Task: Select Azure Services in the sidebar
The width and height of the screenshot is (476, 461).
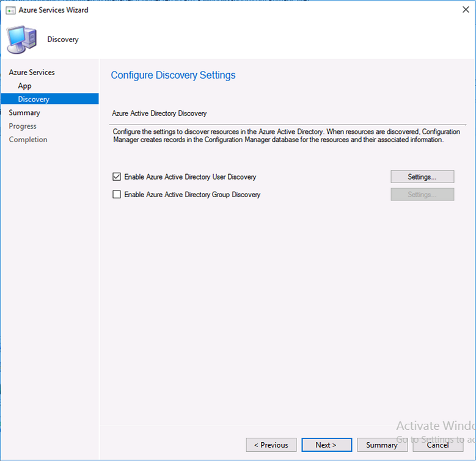Action: (32, 72)
